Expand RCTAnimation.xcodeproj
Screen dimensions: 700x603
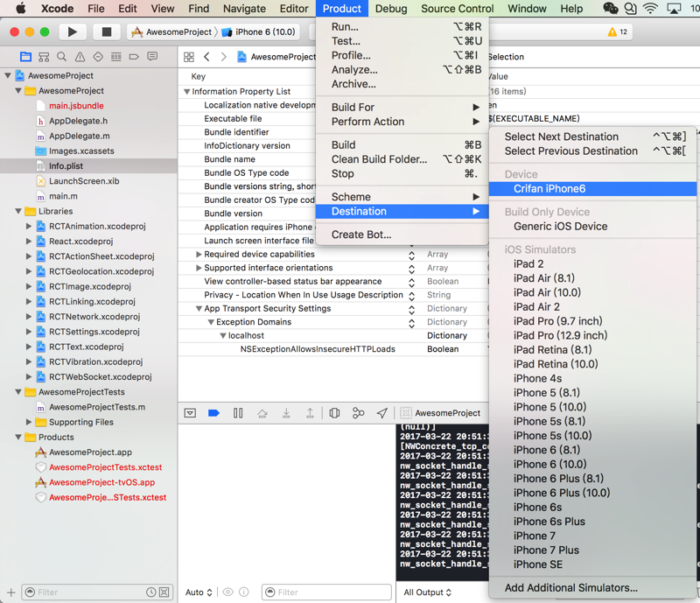coord(29,226)
